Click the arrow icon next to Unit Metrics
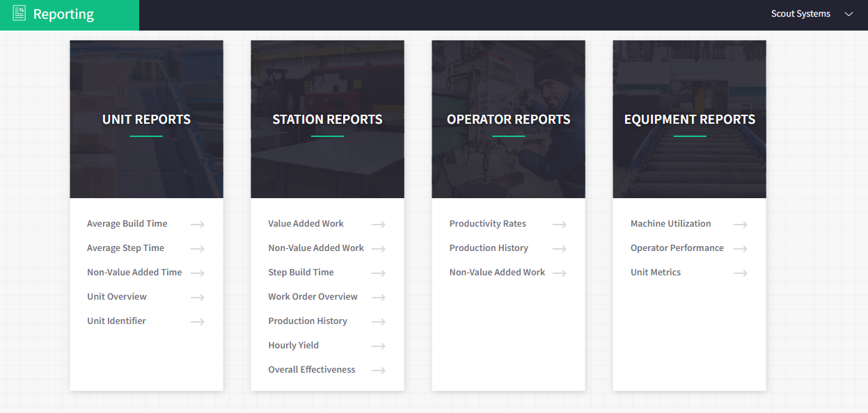 pyautogui.click(x=741, y=273)
